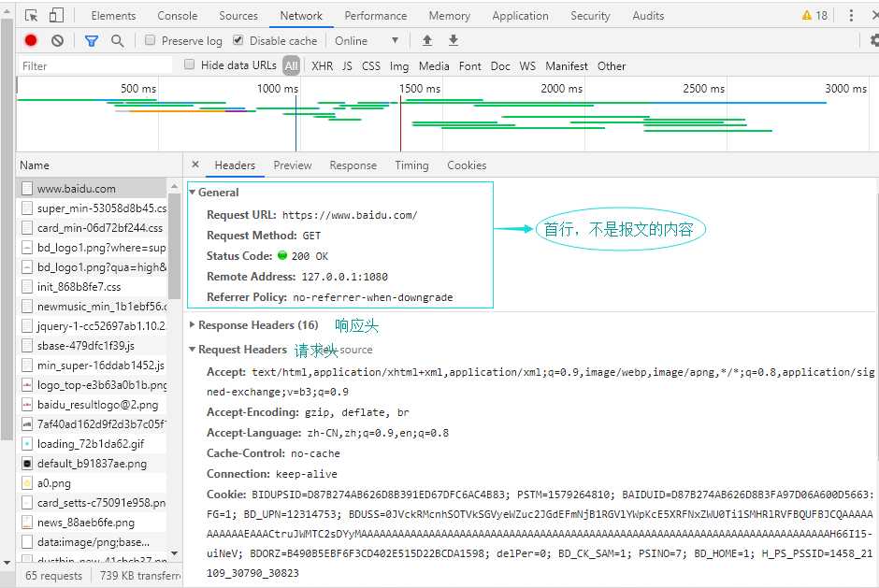Open the Memory panel

[x=450, y=16]
